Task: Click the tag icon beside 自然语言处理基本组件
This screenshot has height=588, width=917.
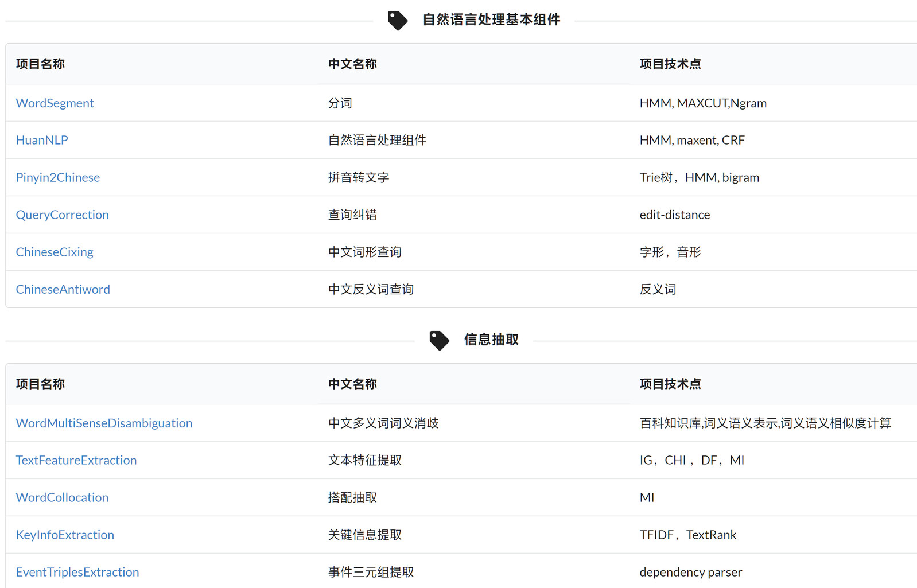Action: click(397, 20)
